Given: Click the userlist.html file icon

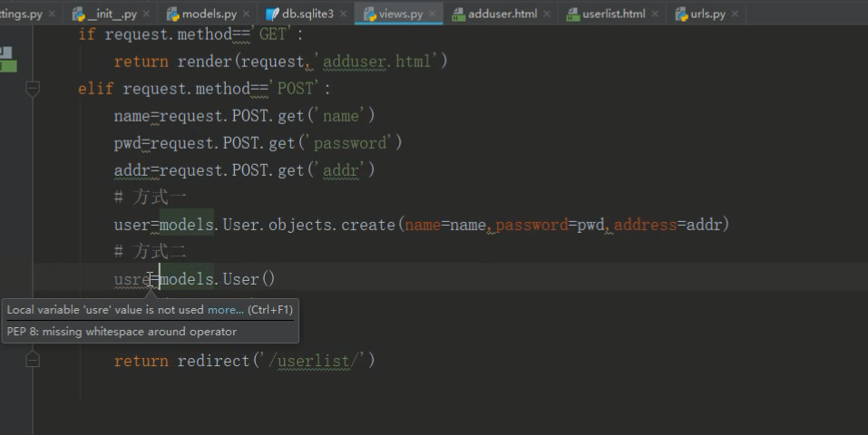Looking at the screenshot, I should pyautogui.click(x=573, y=14).
